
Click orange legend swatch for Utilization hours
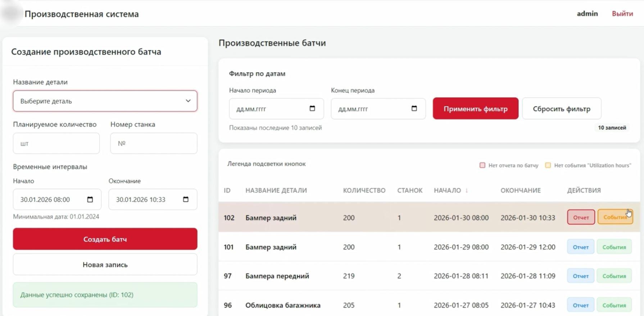coord(548,165)
